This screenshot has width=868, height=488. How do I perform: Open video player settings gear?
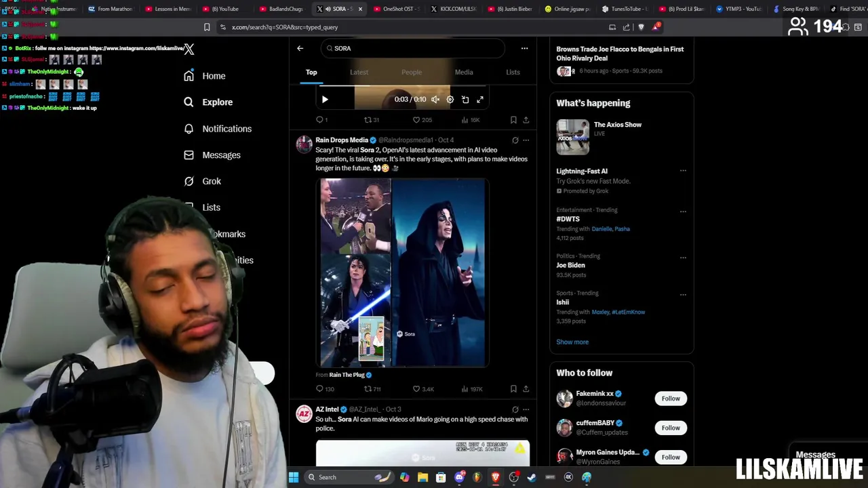coord(450,100)
